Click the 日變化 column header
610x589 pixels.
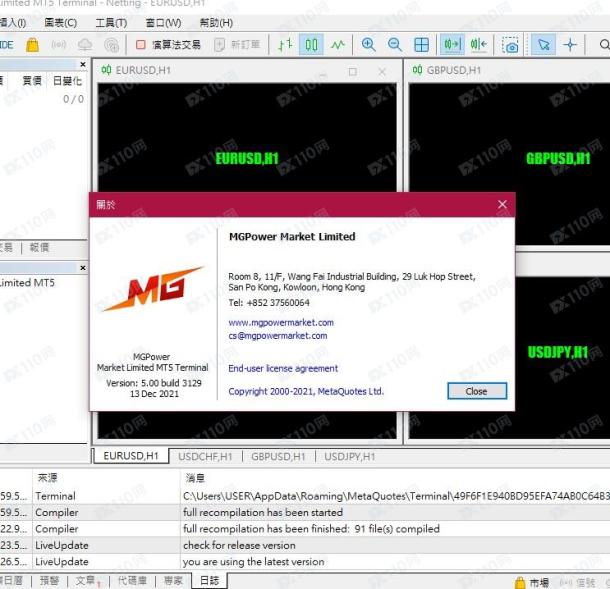pos(67,81)
